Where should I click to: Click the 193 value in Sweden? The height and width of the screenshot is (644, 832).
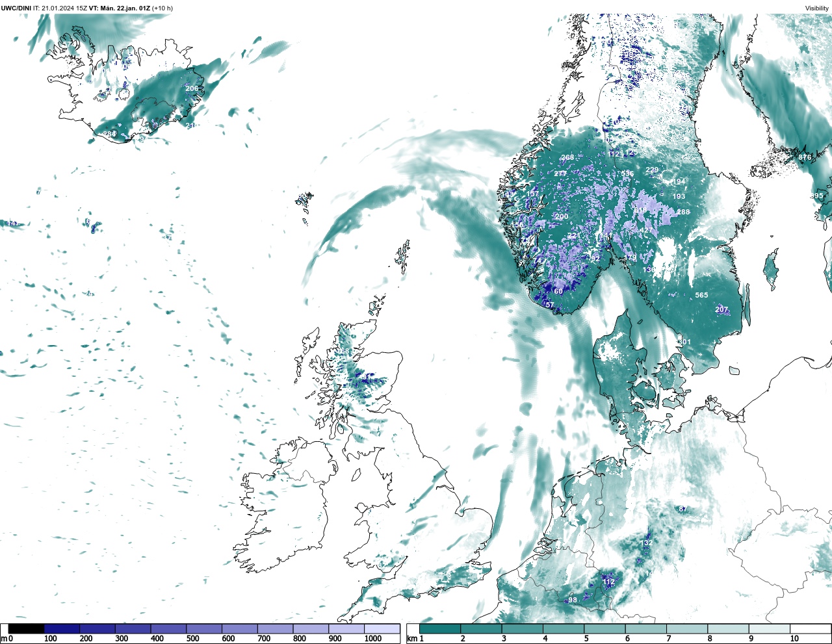[679, 196]
